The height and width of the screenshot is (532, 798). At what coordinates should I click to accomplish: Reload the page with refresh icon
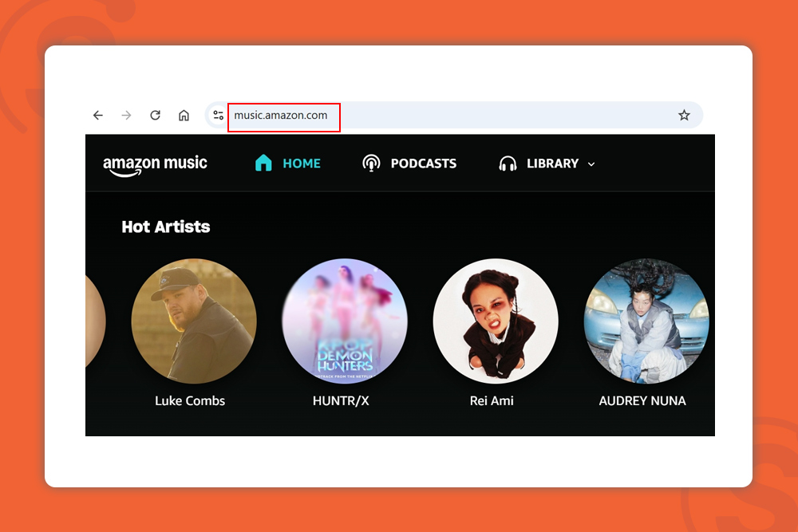coord(156,116)
